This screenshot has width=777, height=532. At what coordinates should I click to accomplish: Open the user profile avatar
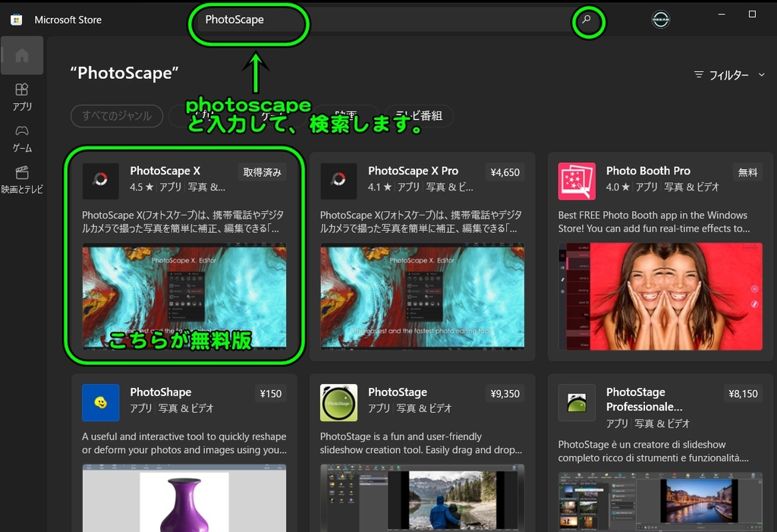pyautogui.click(x=661, y=20)
